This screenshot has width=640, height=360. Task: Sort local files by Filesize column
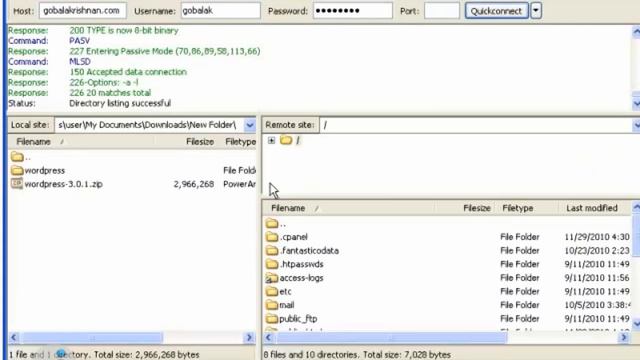tap(200, 142)
